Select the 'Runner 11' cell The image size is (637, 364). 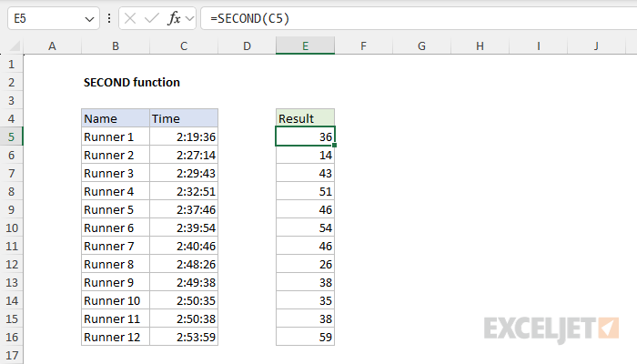tap(116, 318)
